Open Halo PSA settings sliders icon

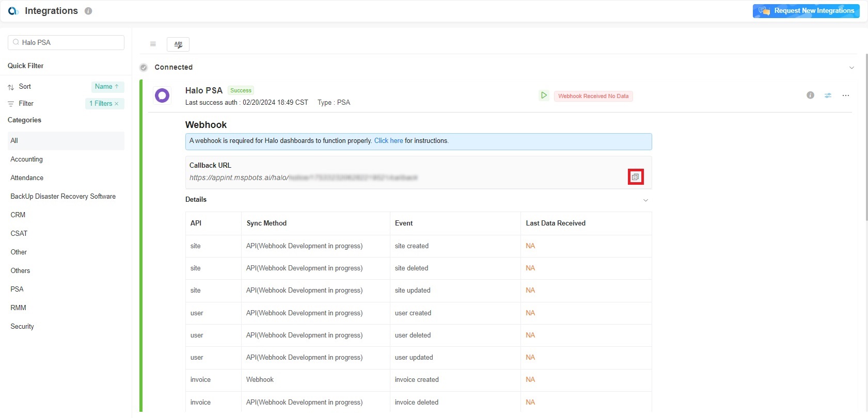point(828,95)
